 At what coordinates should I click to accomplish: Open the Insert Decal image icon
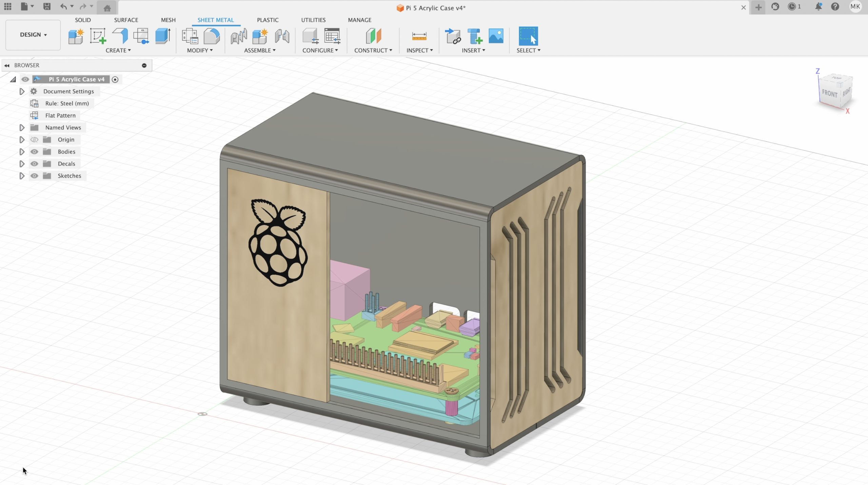tap(496, 36)
